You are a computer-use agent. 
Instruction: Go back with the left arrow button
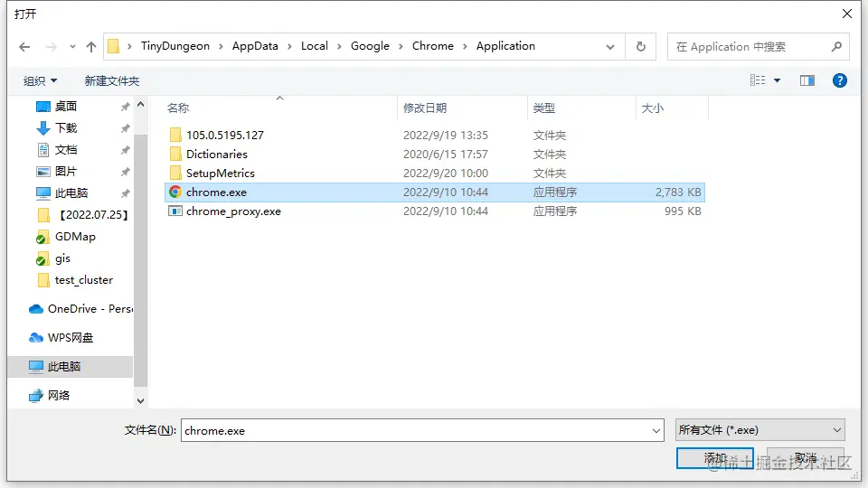[24, 47]
